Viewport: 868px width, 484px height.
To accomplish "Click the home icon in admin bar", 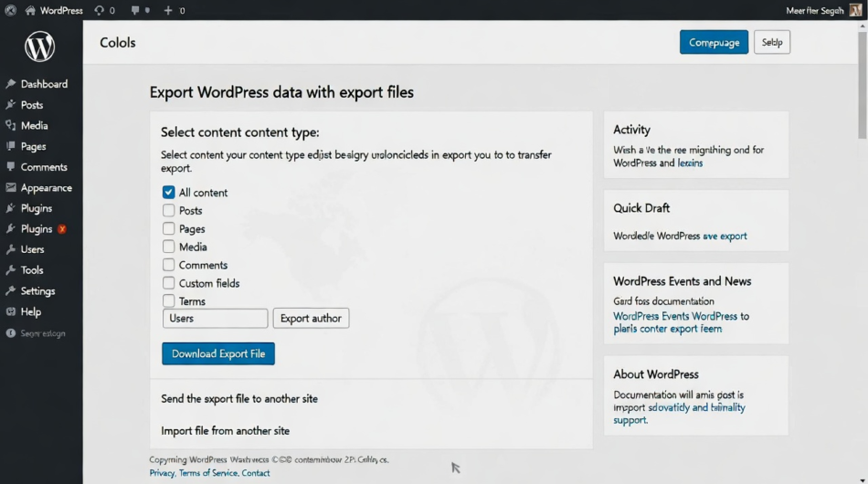I will click(x=30, y=10).
